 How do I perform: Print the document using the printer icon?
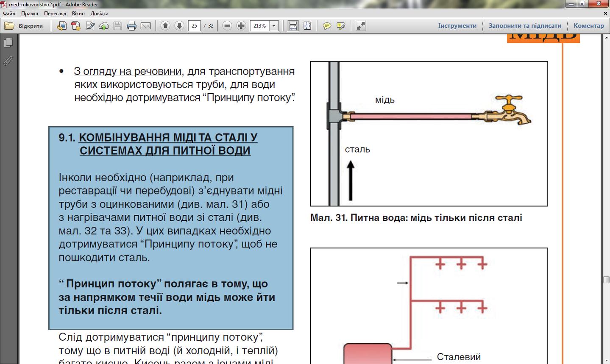click(x=132, y=26)
